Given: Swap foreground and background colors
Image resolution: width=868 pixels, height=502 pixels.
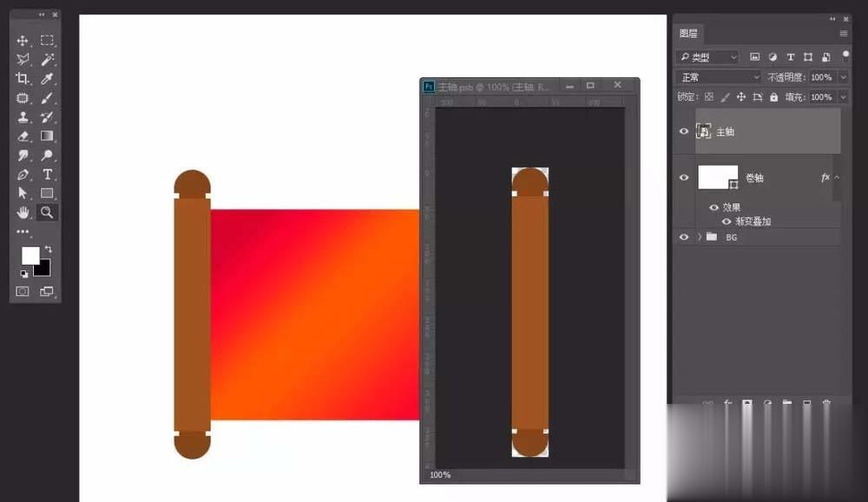Looking at the screenshot, I should pyautogui.click(x=49, y=249).
